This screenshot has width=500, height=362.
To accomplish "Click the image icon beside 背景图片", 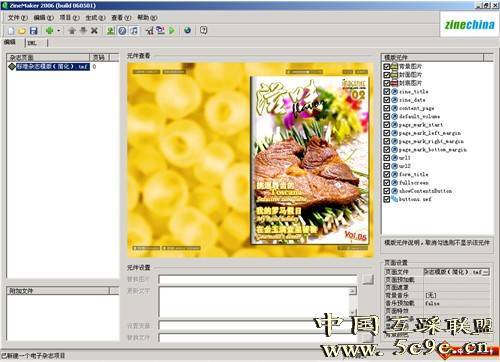I will tap(394, 66).
